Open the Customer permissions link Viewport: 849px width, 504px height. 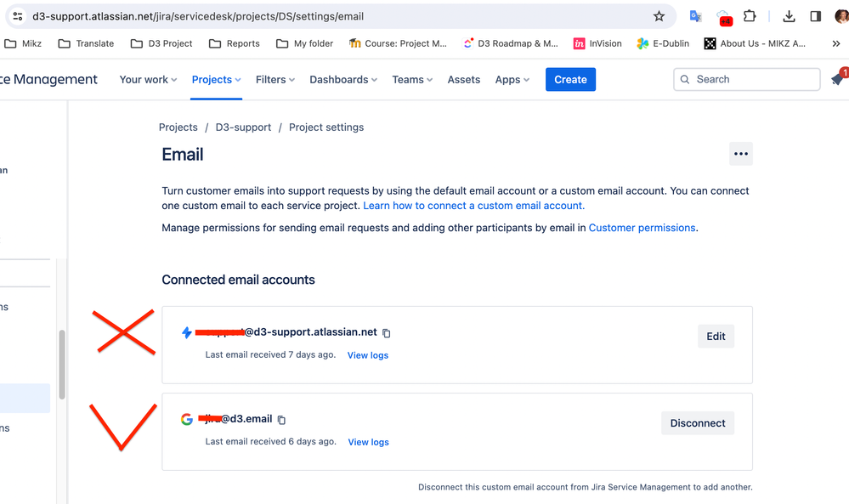click(642, 228)
